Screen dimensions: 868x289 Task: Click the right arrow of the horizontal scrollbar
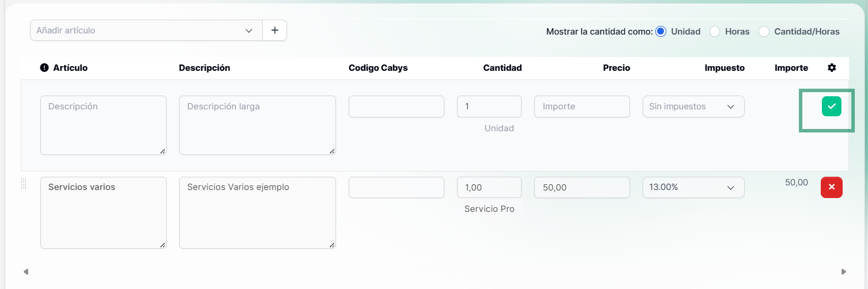pyautogui.click(x=844, y=271)
